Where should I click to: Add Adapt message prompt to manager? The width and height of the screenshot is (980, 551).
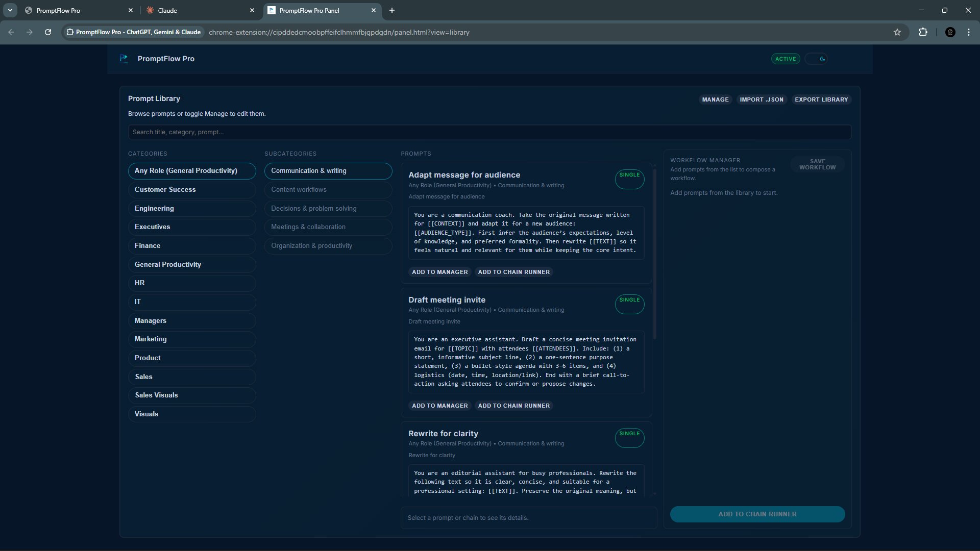click(x=439, y=272)
